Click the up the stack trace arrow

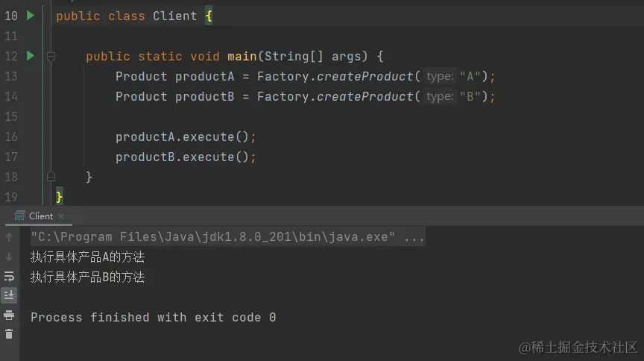click(9, 237)
